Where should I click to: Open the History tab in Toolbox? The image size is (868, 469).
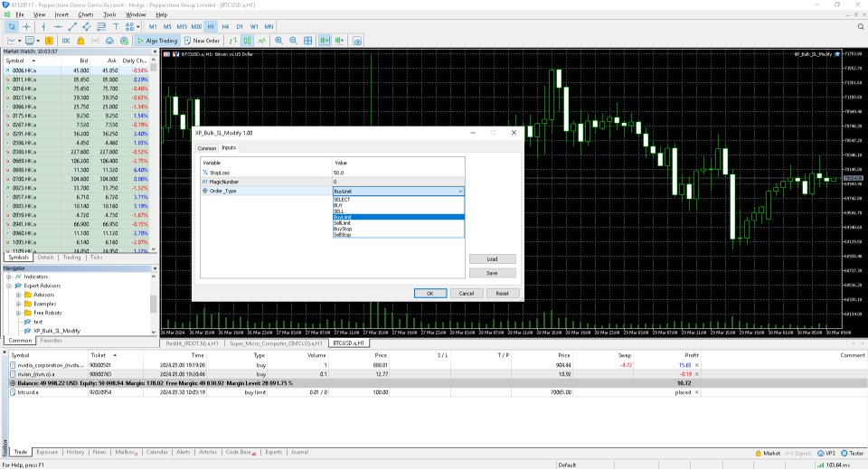click(x=75, y=453)
